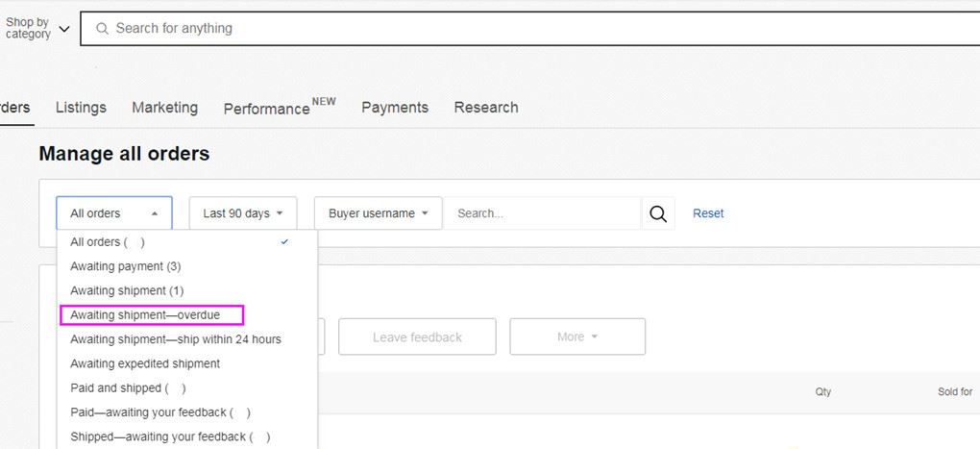Click the Search for anything field
Viewport: 980px width, 449px height.
coord(528,29)
